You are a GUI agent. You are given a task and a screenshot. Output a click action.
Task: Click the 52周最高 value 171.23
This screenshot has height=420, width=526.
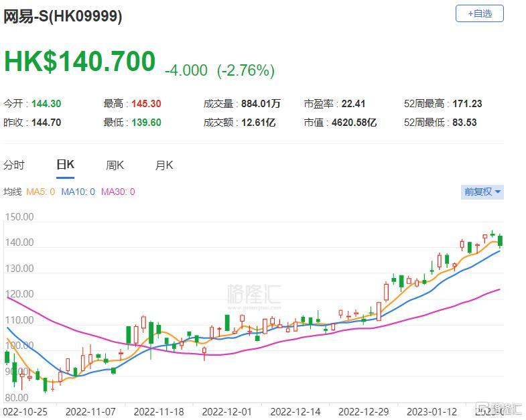click(467, 104)
